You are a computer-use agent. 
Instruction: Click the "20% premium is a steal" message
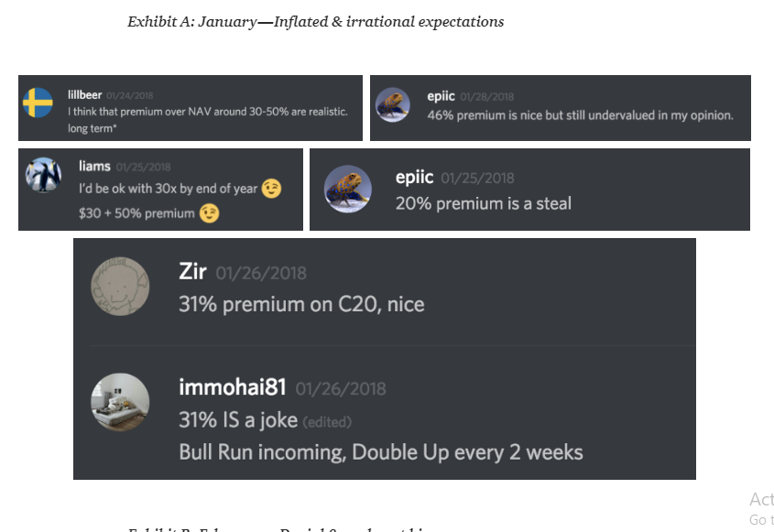[x=483, y=203]
